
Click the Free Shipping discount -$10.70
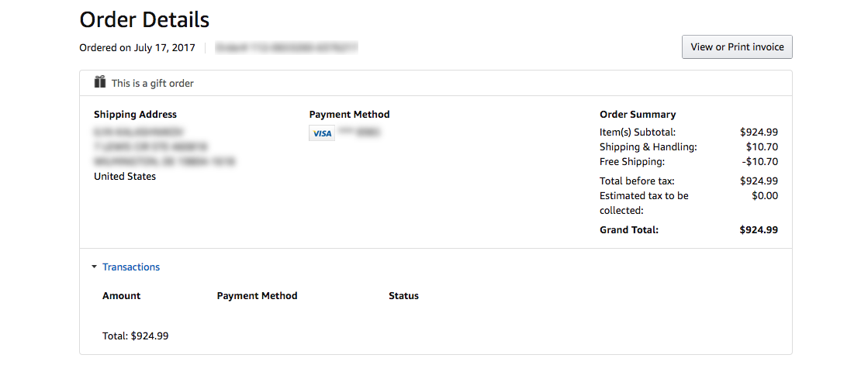[x=760, y=162]
